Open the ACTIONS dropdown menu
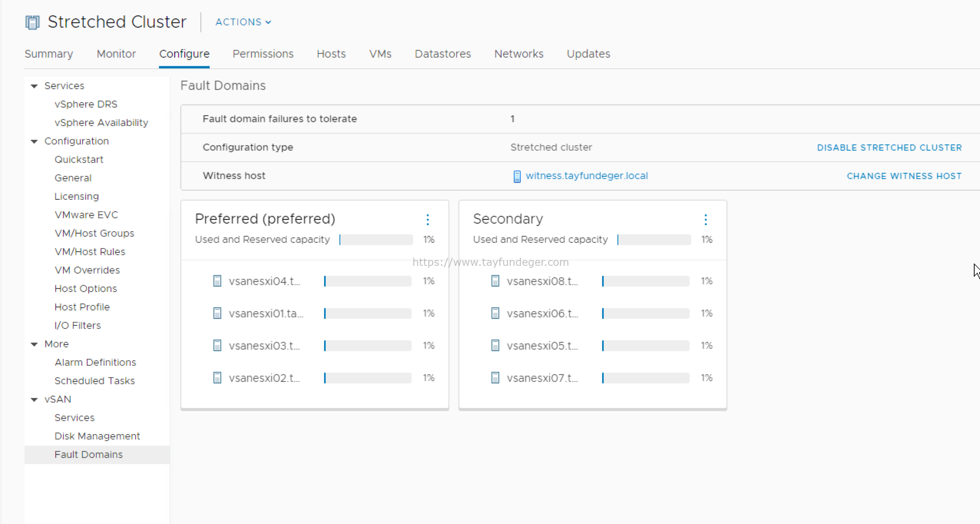The height and width of the screenshot is (524, 980). [243, 22]
